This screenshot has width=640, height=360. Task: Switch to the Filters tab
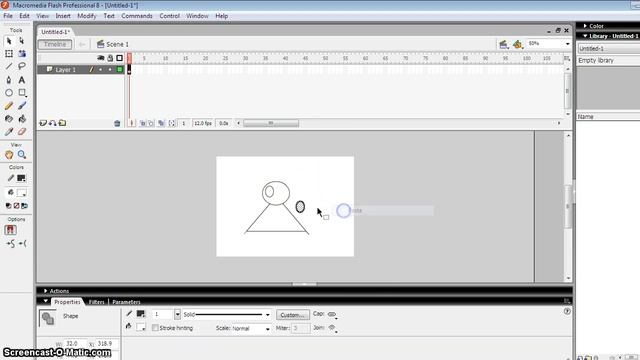[x=96, y=302]
